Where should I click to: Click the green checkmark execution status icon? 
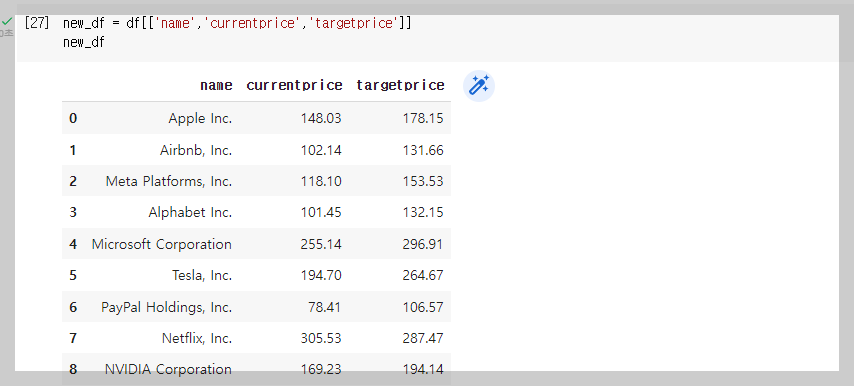[x=7, y=22]
